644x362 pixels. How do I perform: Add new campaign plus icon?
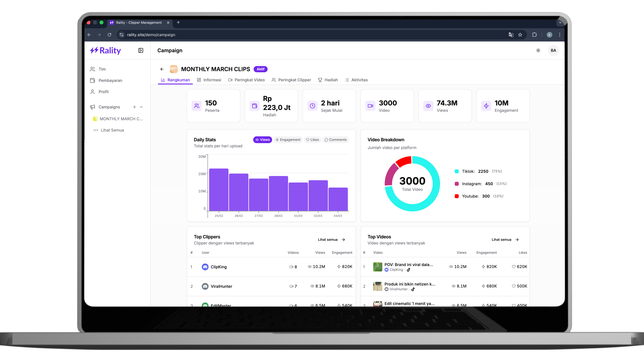click(135, 107)
